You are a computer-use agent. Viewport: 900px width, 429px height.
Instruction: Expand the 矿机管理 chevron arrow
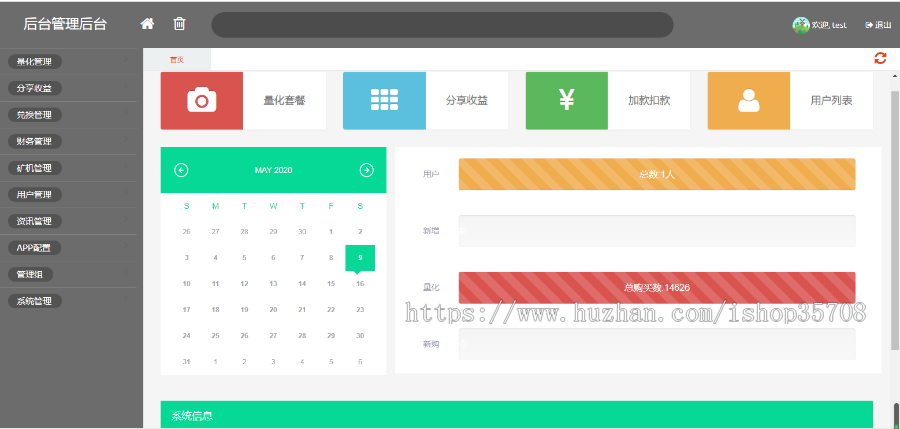[126, 166]
